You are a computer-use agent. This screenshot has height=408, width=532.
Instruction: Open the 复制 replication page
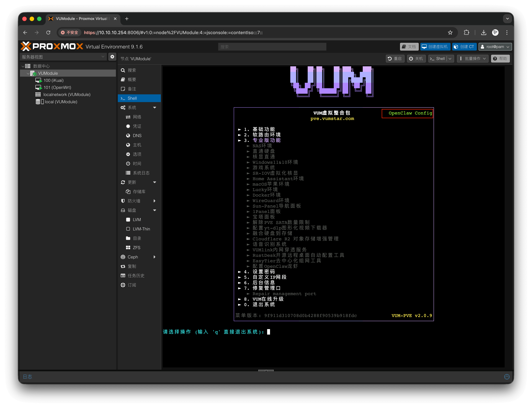click(x=139, y=266)
